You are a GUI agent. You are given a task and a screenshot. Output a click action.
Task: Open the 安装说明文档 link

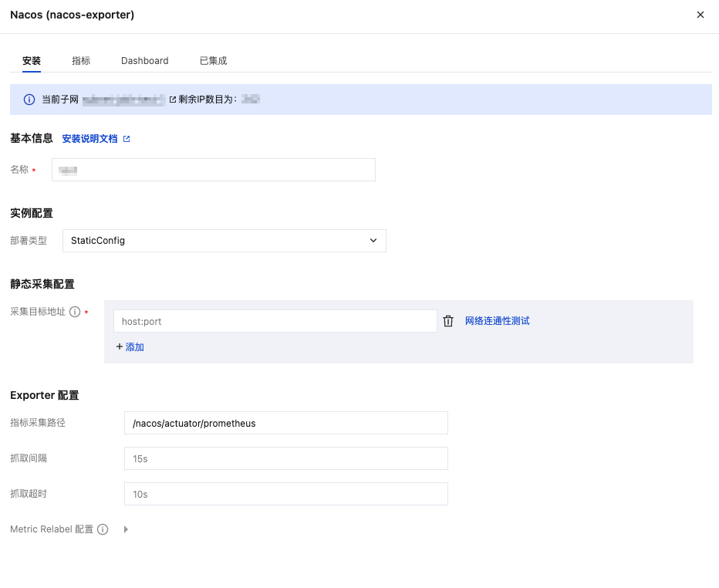tap(89, 139)
